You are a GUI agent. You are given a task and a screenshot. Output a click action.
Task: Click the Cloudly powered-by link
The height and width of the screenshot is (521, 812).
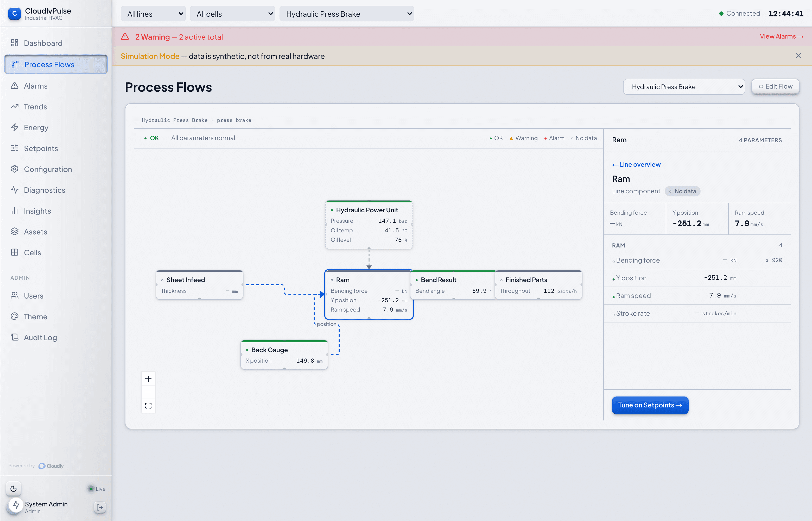51,466
